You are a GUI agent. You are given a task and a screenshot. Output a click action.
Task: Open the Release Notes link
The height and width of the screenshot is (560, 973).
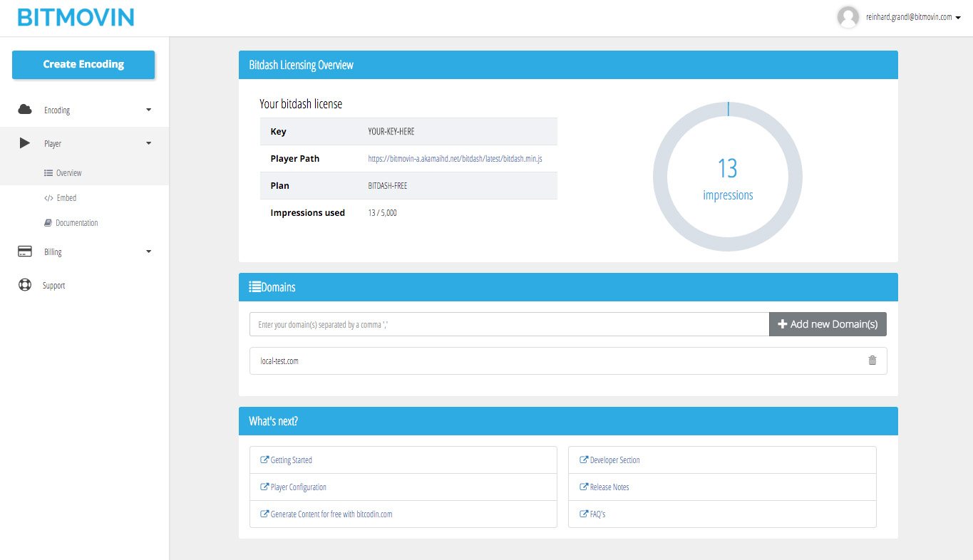pos(609,487)
